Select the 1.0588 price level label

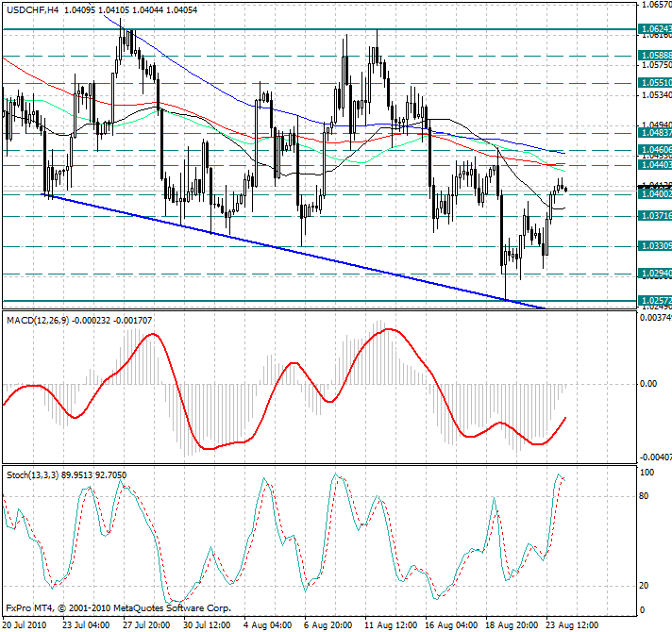(654, 56)
